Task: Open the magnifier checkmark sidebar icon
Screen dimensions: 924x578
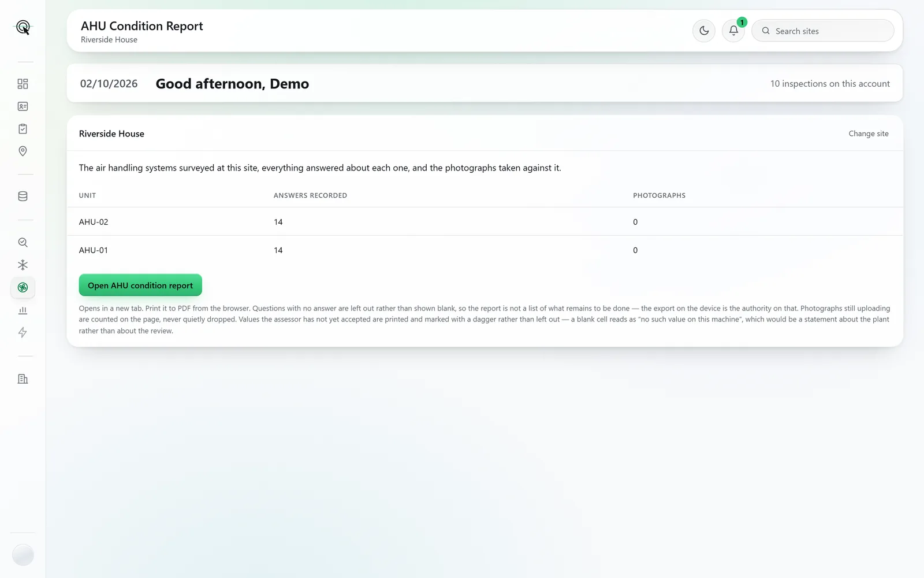Action: pos(23,242)
